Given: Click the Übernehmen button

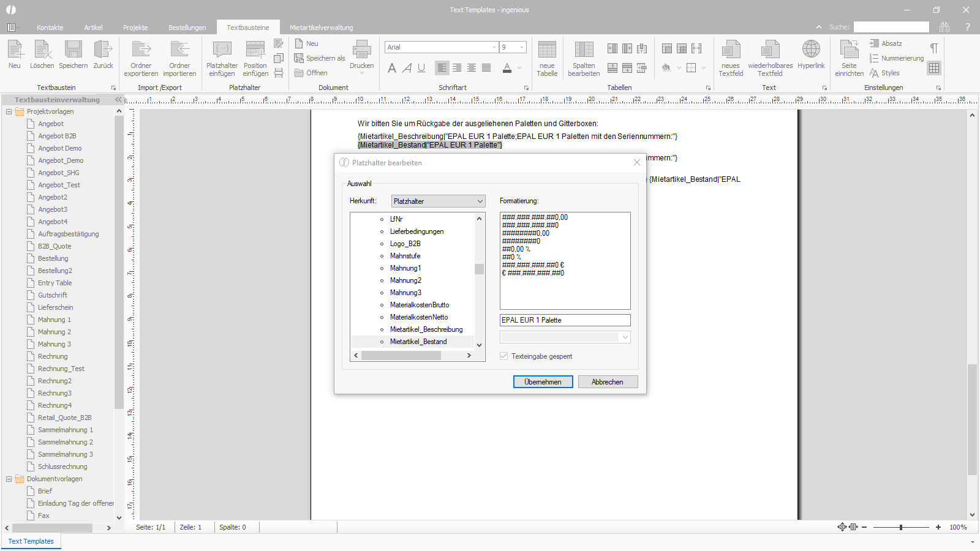Looking at the screenshot, I should [x=543, y=382].
